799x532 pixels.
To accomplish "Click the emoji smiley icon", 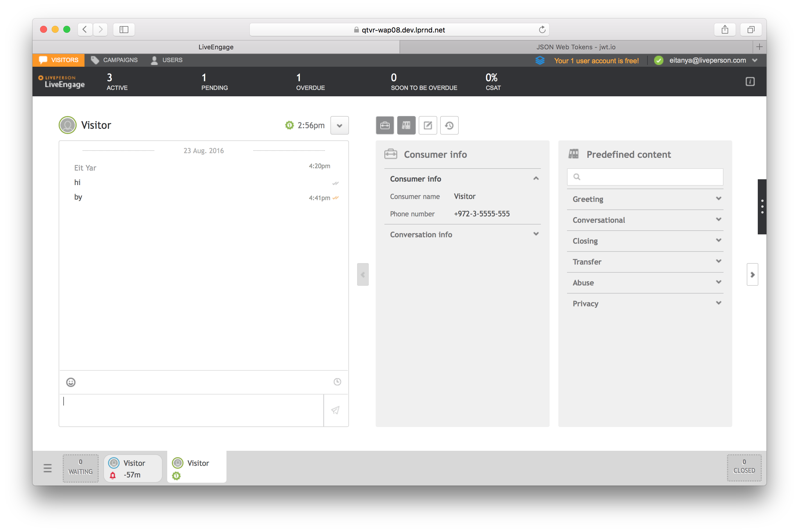I will 71,382.
